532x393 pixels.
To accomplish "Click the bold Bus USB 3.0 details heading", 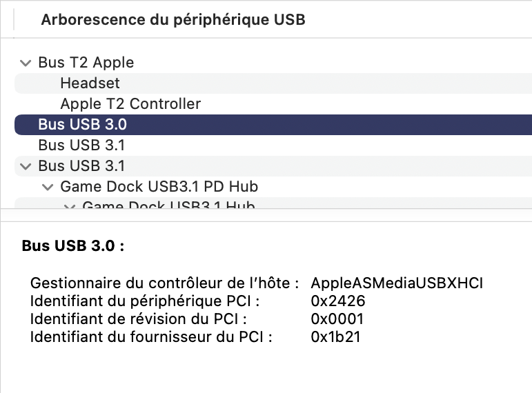I will coord(73,245).
